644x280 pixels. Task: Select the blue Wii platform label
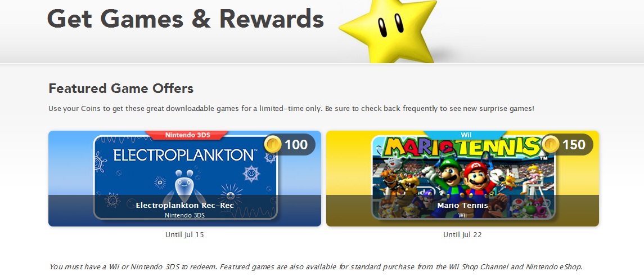pyautogui.click(x=465, y=135)
